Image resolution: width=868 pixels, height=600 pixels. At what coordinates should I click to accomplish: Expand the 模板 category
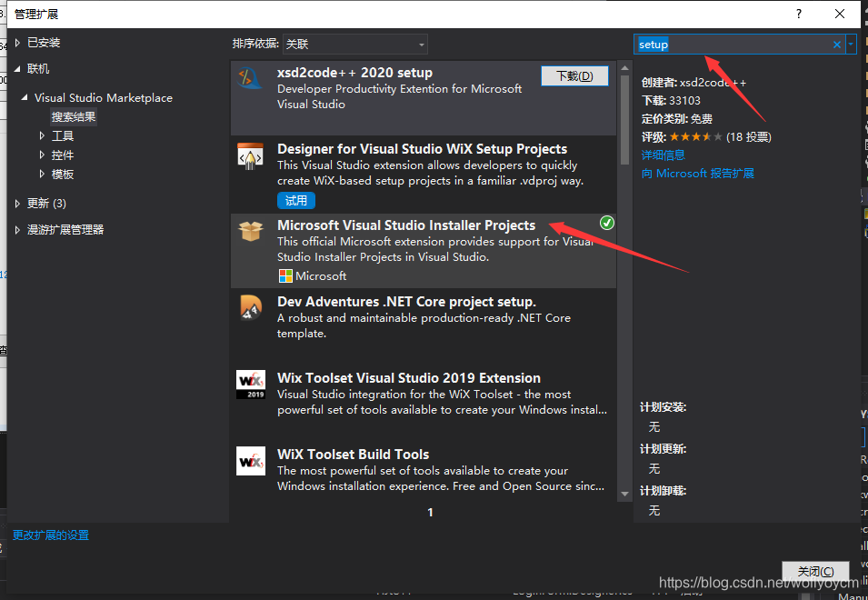tap(42, 174)
